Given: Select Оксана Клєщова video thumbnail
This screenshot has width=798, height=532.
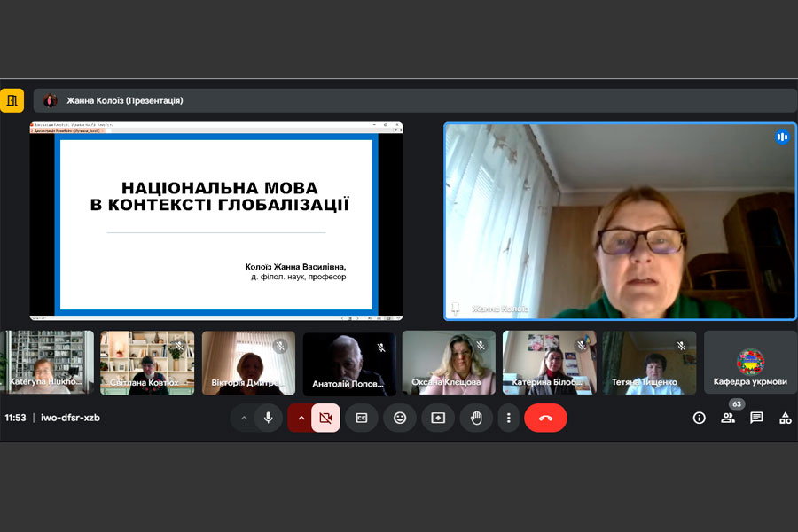Looking at the screenshot, I should [449, 363].
